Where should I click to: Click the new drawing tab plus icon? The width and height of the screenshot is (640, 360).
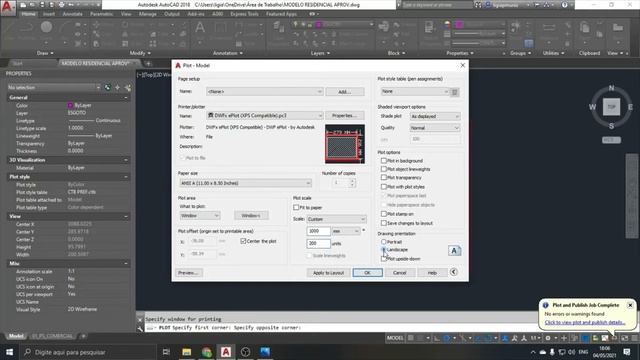pyautogui.click(x=149, y=63)
